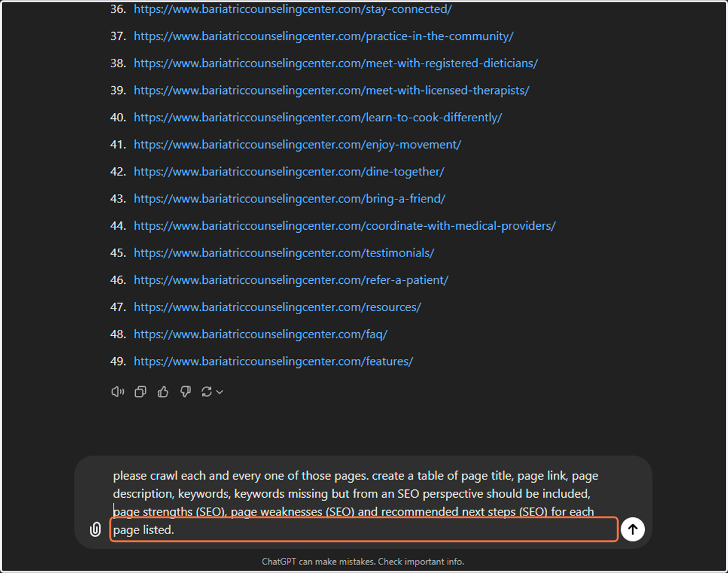Screen dimensions: 728x573
Task: Expand the model switch chevron beside regenerate
Action: [x=220, y=392]
